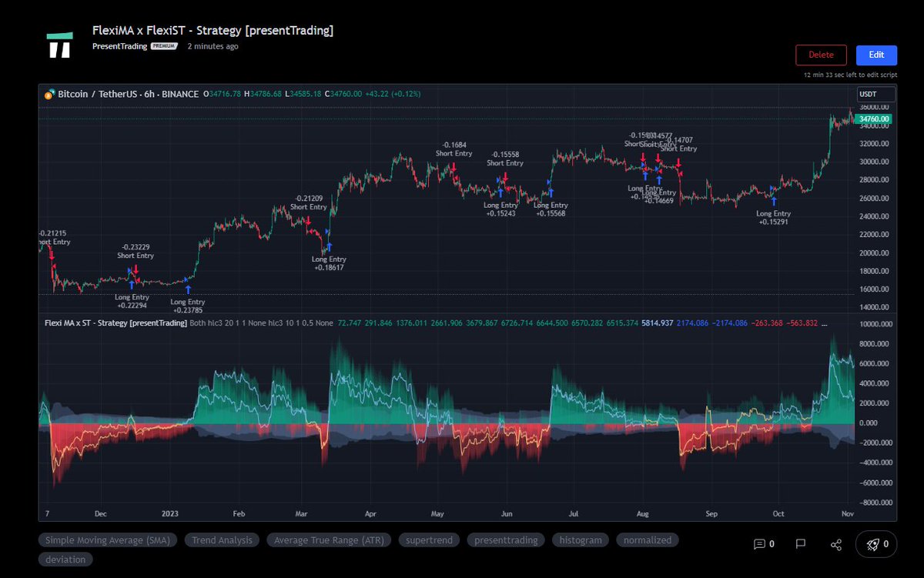
Task: Click the Bitcoin / TetherUS 6h BINANCE symbol title
Action: [x=128, y=94]
